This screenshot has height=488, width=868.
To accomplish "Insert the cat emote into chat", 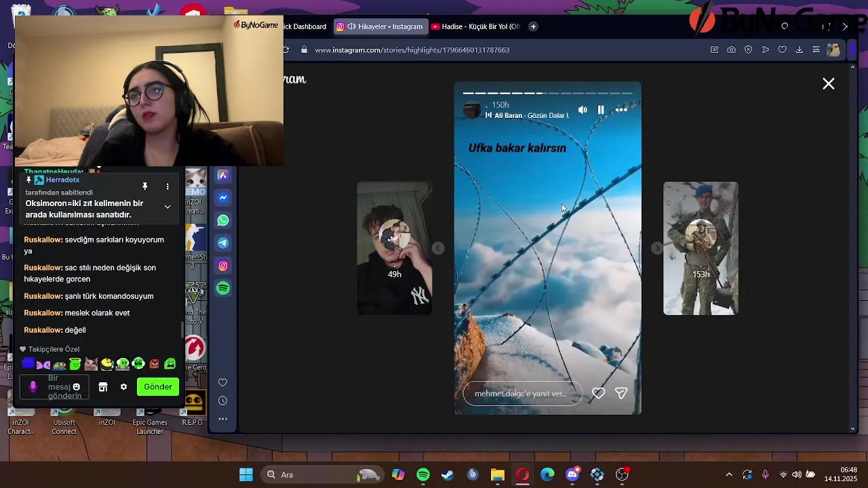I will click(x=91, y=364).
